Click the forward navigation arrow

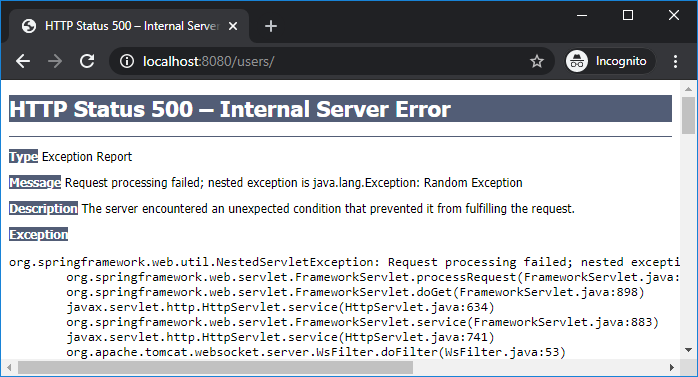55,61
